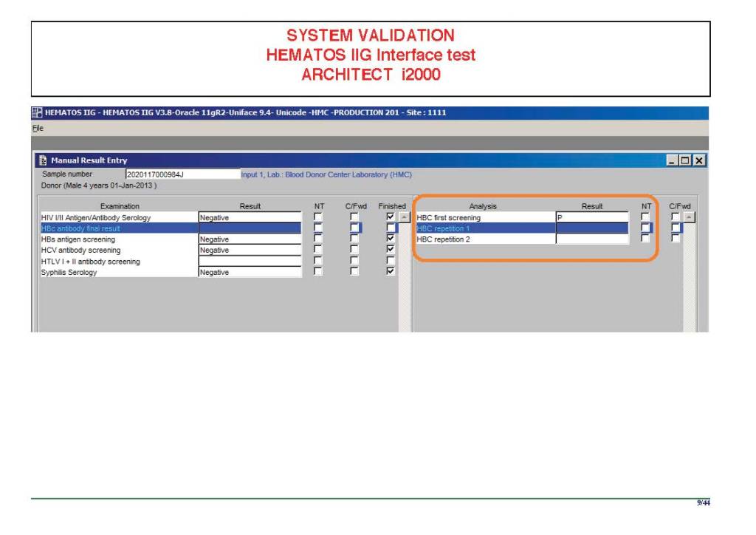Click scroll up arrow in Analysis list
Image resolution: width=756 pixels, height=535 pixels.
coord(689,217)
